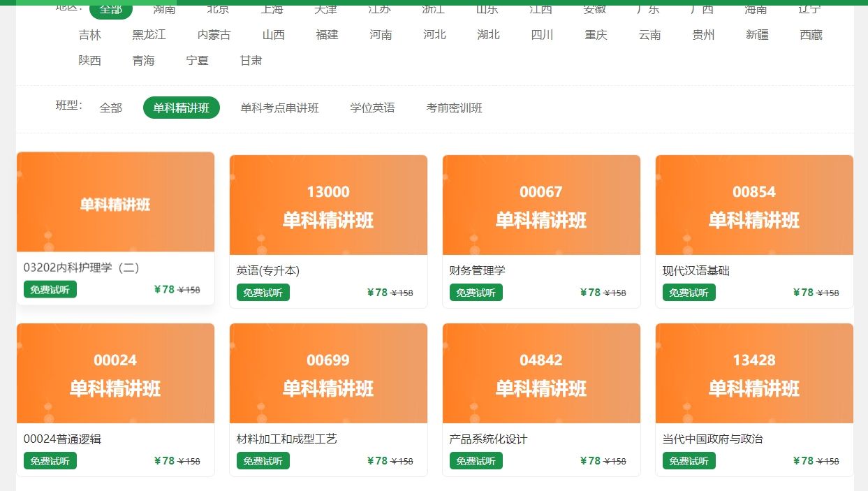The image size is (868, 491).
Task: Click the 现代汉语基础 course title
Action: [696, 270]
